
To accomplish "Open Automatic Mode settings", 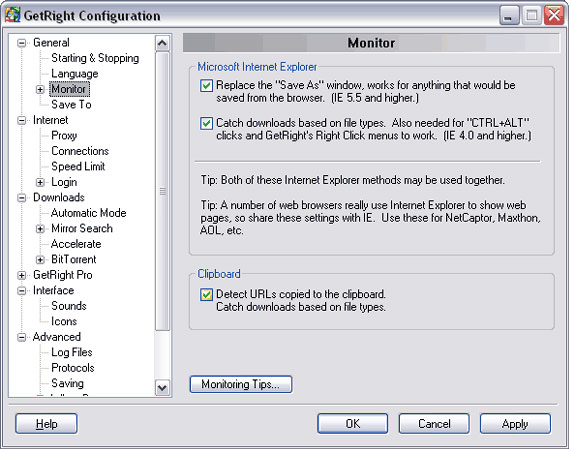I will coord(89,213).
